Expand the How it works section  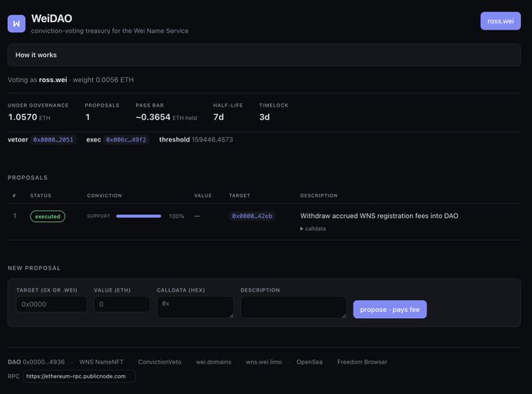tap(264, 55)
